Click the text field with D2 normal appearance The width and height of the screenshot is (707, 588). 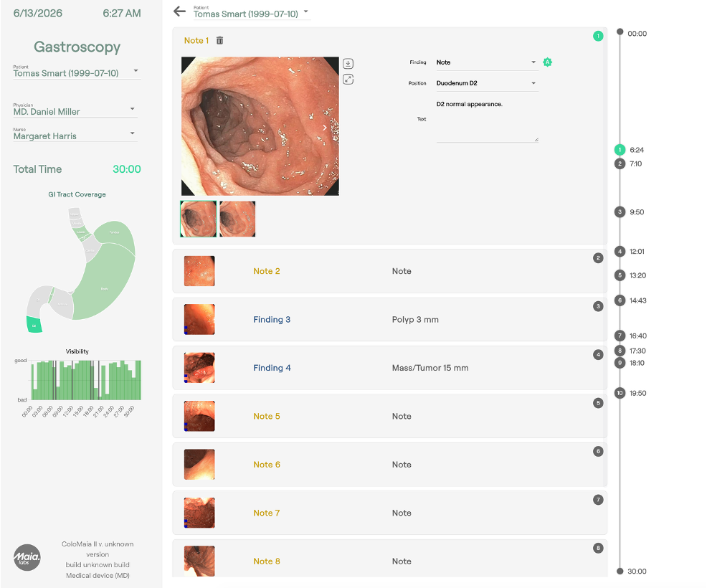(x=487, y=120)
